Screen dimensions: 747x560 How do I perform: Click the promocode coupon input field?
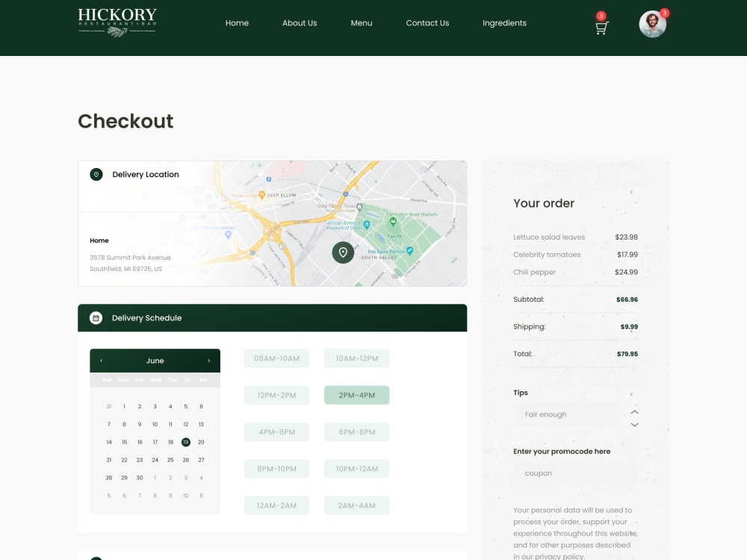click(x=575, y=473)
